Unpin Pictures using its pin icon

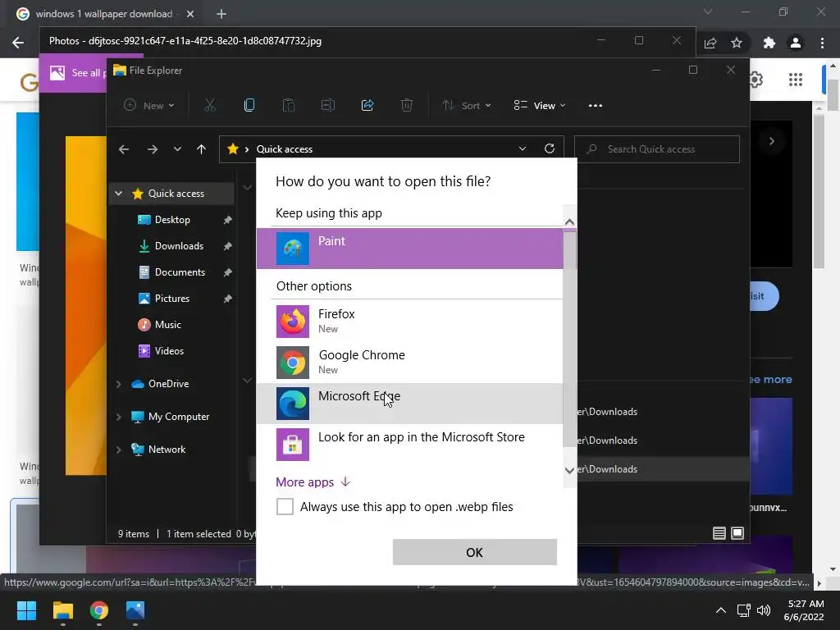point(228,299)
